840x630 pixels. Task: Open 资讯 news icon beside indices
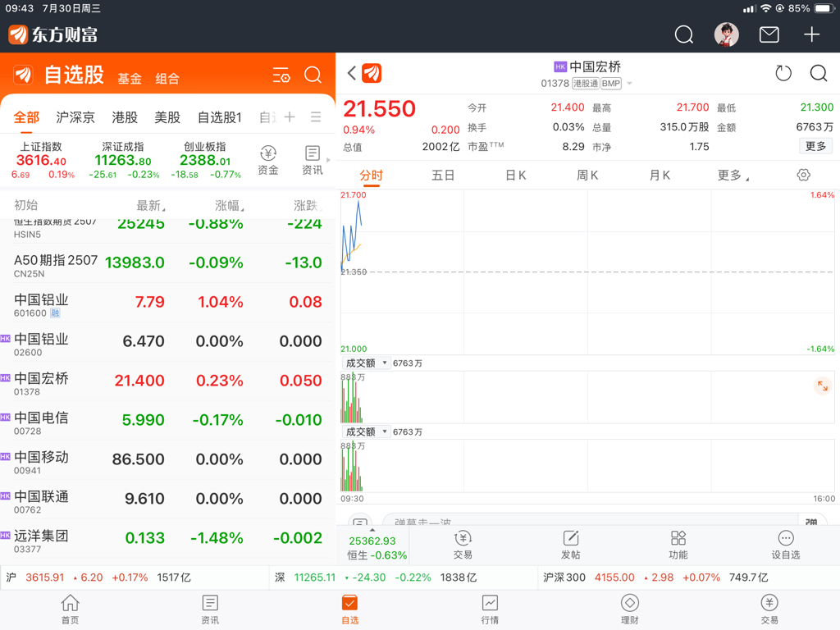coord(313,160)
